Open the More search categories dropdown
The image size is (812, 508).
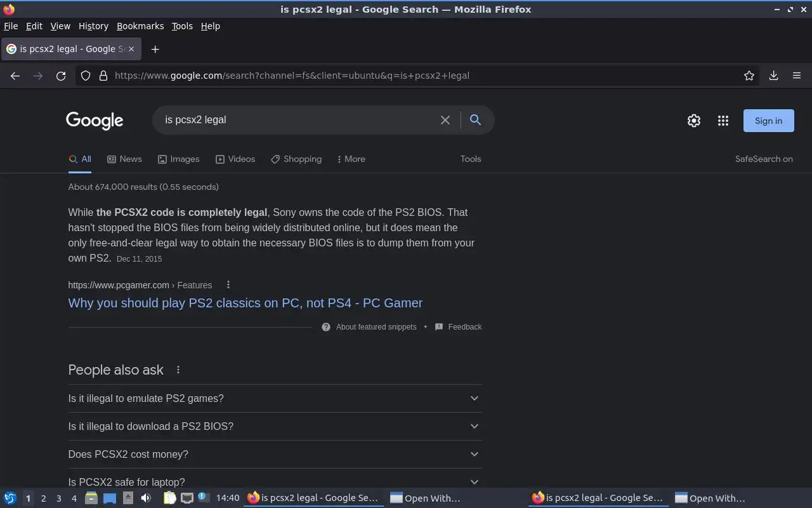click(351, 159)
